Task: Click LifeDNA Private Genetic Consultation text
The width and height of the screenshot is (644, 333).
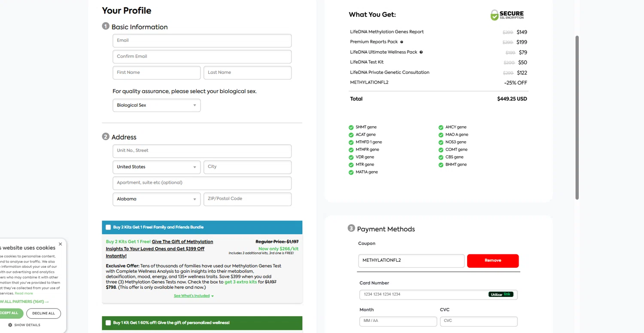Action: pos(390,73)
